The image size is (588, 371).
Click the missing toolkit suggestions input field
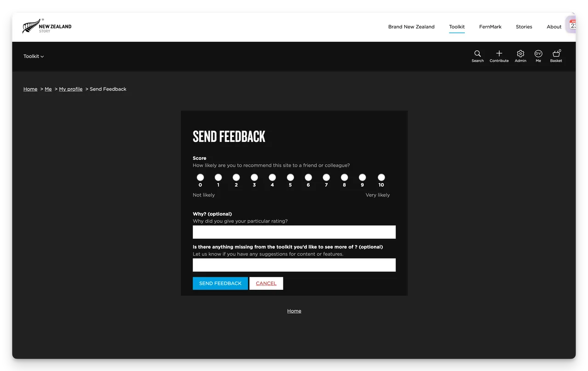(294, 265)
